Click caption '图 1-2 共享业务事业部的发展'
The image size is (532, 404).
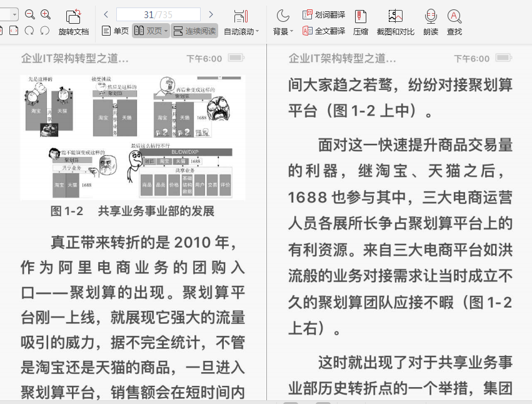[133, 211]
